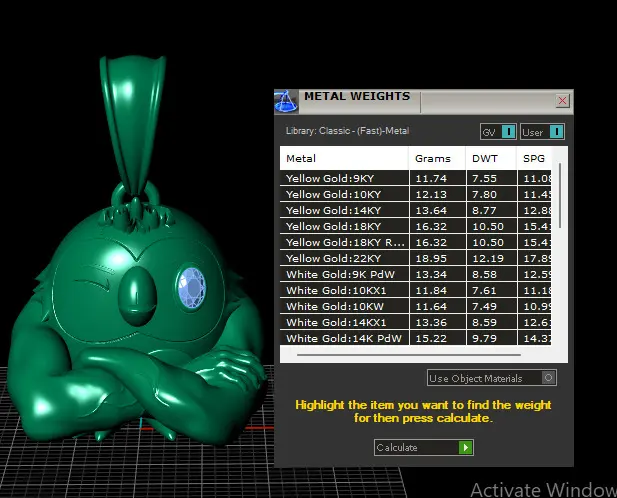Click the 12.19 DWT value
The image size is (617, 498).
(x=488, y=259)
